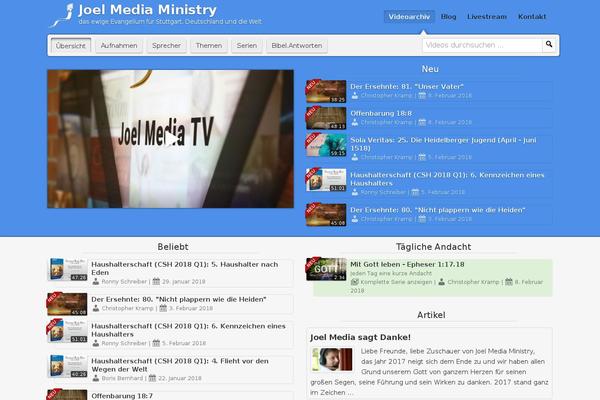Open Haushalterschaft 6. Kennzeichen title under Neu
Image resolution: width=600 pixels, height=400 pixels.
(x=447, y=179)
